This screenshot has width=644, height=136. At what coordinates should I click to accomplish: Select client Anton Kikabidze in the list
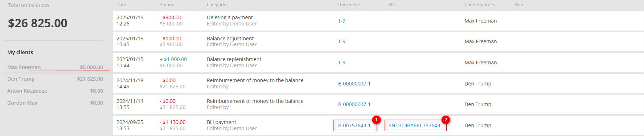coord(27,91)
